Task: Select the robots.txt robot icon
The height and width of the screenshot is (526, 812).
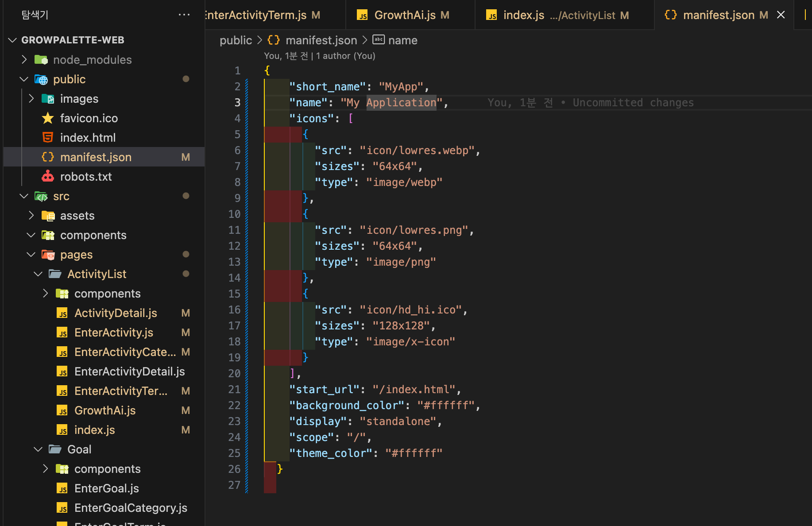Action: 47,176
